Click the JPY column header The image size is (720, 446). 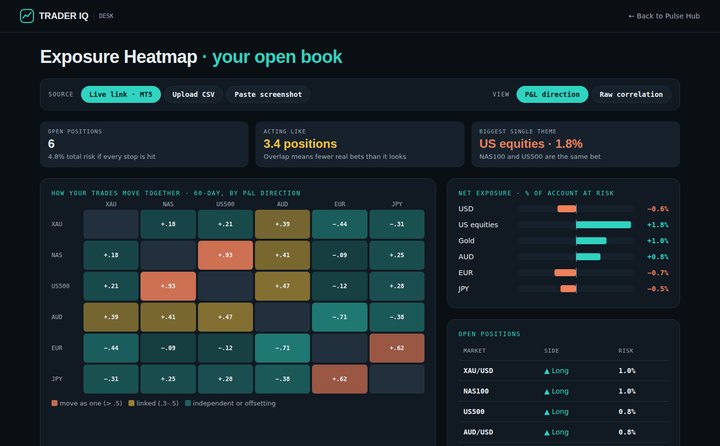point(397,204)
